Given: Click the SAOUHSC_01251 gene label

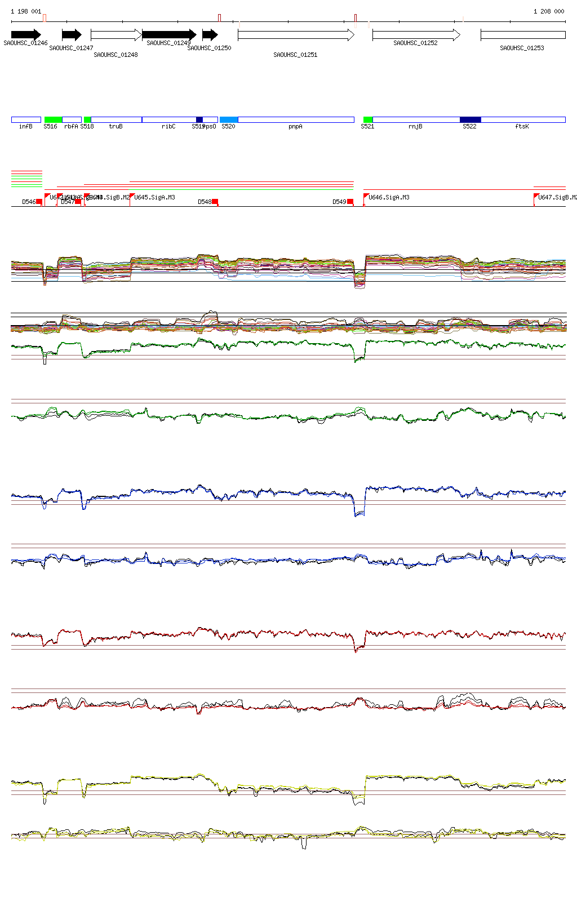Looking at the screenshot, I should coord(295,55).
